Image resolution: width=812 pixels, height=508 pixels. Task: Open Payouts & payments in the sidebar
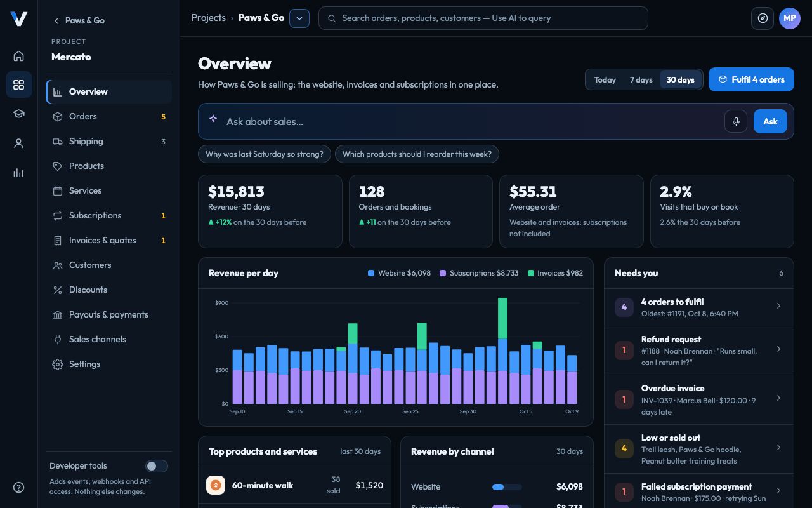[109, 315]
